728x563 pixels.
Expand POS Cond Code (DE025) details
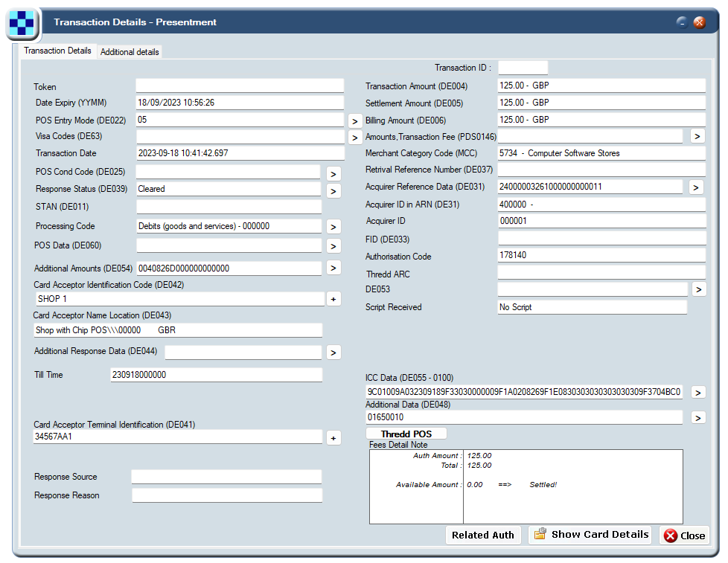(x=333, y=174)
